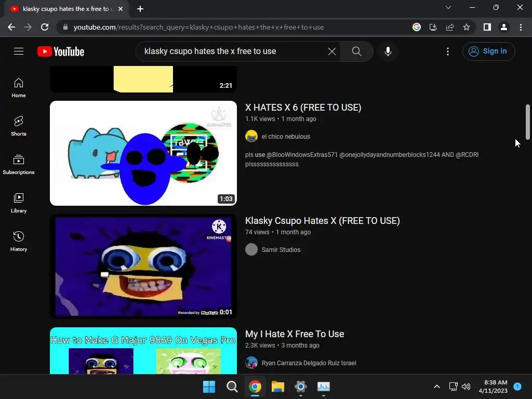The height and width of the screenshot is (399, 532).
Task: Open the YouTube guide hamburger menu
Action: 19,51
